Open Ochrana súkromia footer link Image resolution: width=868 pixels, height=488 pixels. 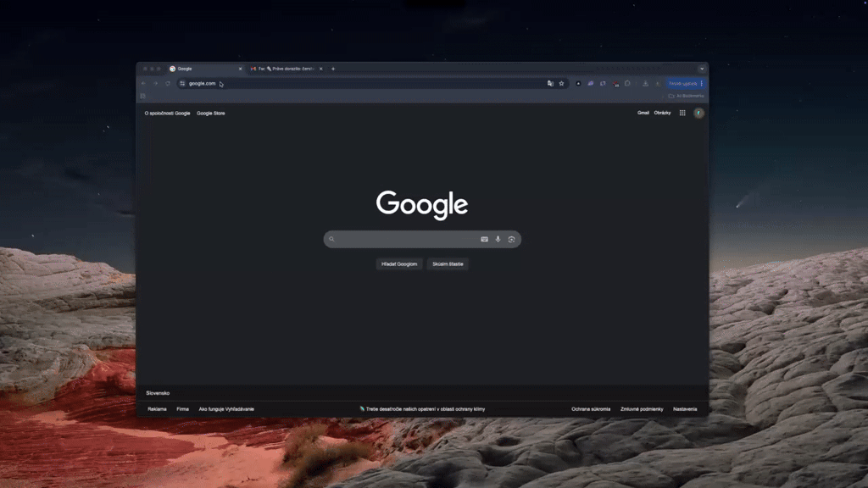click(x=591, y=409)
